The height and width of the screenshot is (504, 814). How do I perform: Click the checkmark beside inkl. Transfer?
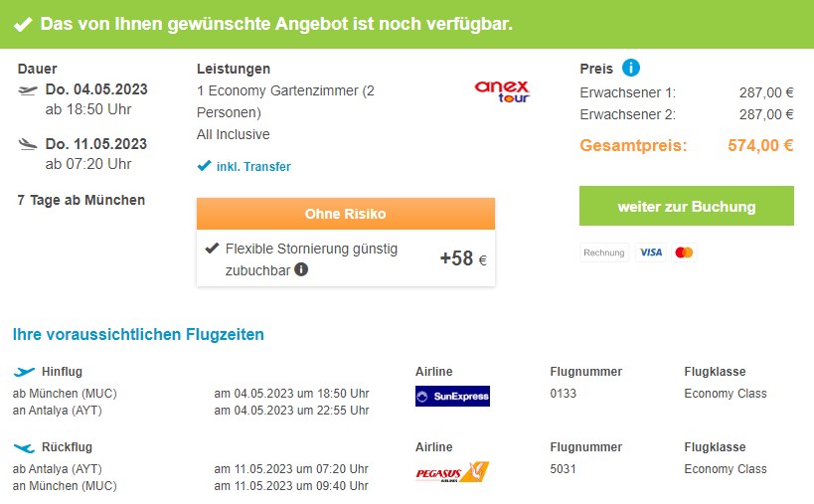coord(204,166)
